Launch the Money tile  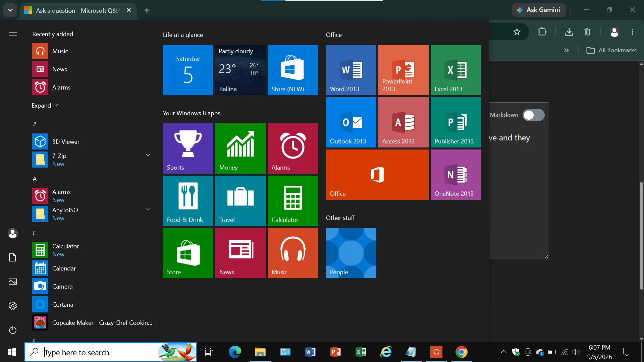click(x=240, y=148)
